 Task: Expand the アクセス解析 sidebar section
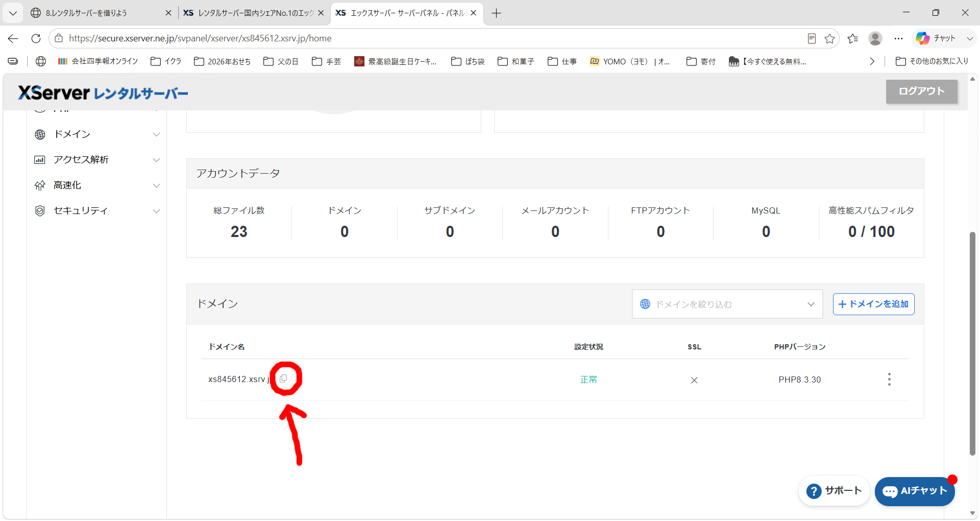click(97, 160)
